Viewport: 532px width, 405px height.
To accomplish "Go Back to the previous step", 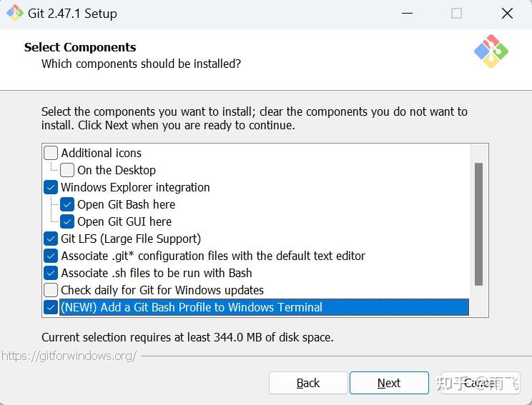I will point(308,383).
